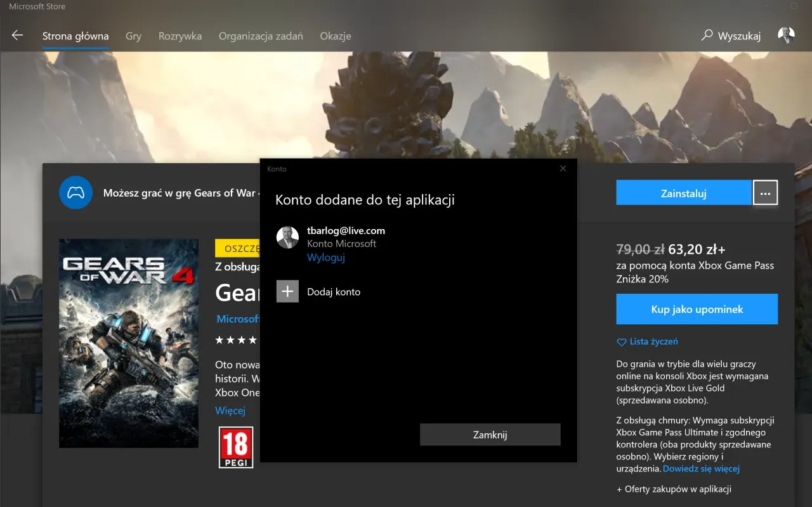812x507 pixels.
Task: Click the Microsoft publisher link
Action: (239, 319)
